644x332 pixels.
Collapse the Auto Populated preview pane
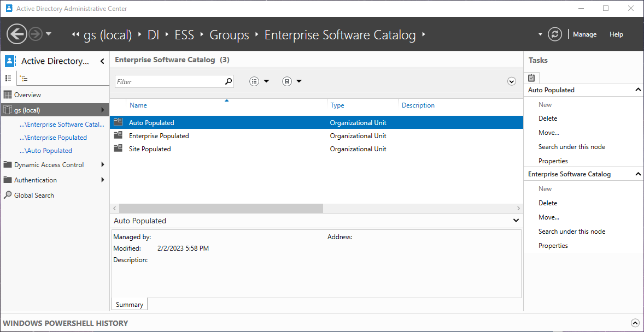coord(516,221)
